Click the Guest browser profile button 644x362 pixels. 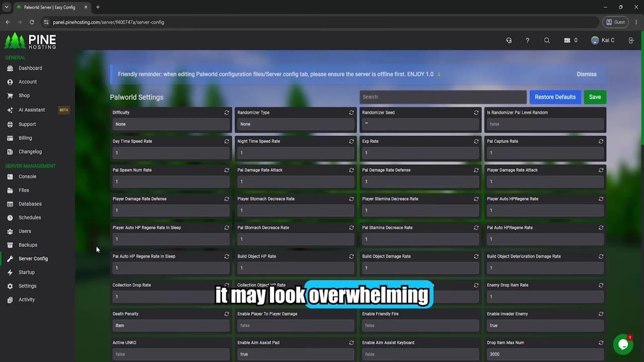615,22
